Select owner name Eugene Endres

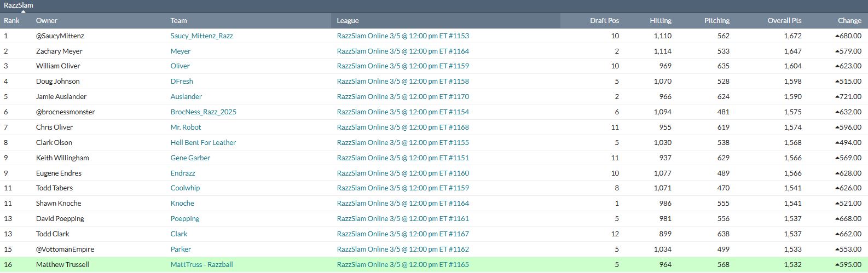coord(59,173)
